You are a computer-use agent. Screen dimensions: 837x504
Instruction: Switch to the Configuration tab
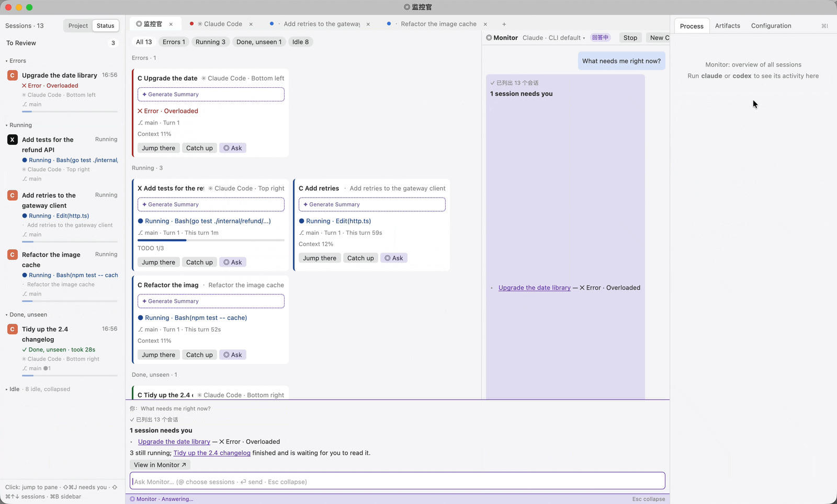coord(771,26)
